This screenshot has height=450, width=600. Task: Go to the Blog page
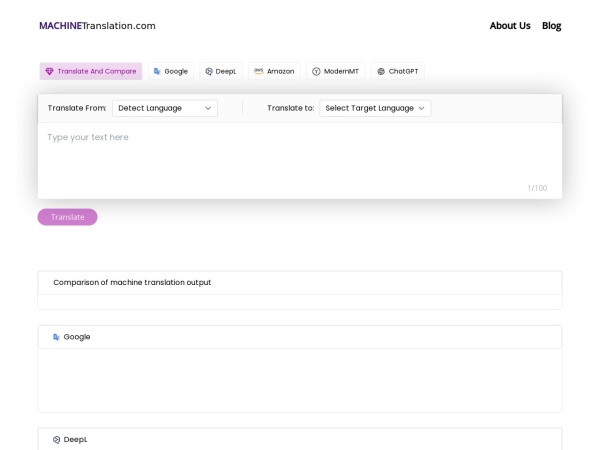point(551,25)
